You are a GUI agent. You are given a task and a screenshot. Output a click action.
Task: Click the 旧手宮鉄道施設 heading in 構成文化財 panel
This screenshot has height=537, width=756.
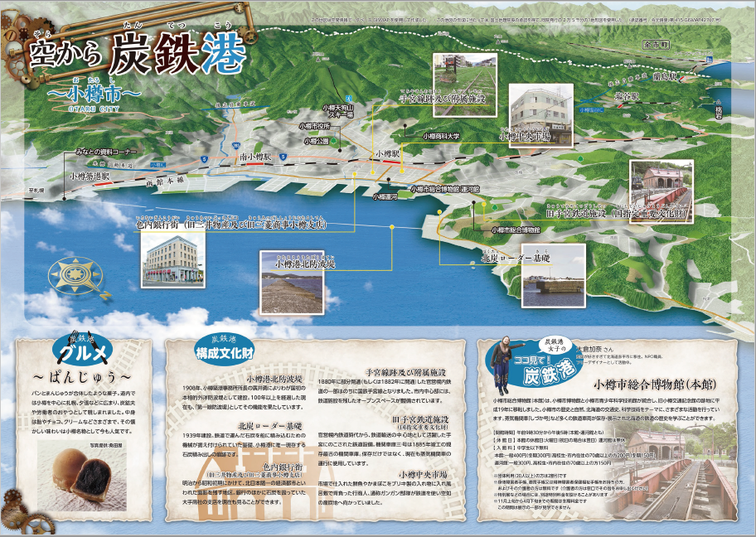tap(420, 419)
